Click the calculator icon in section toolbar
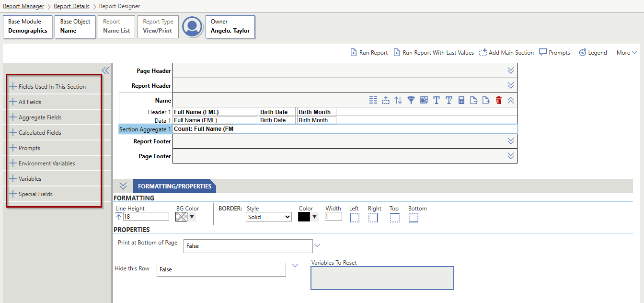The image size is (644, 303). pos(461,100)
